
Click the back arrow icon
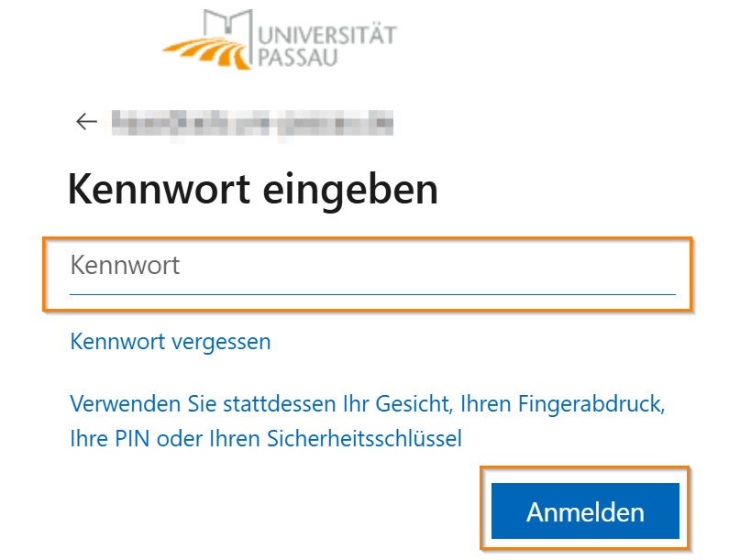tap(87, 122)
